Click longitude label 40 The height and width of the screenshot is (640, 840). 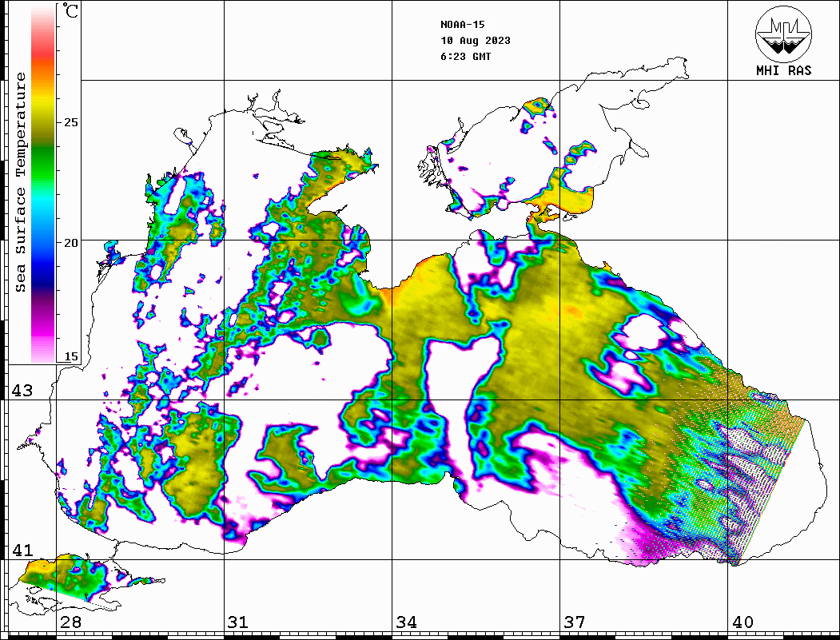(x=742, y=622)
